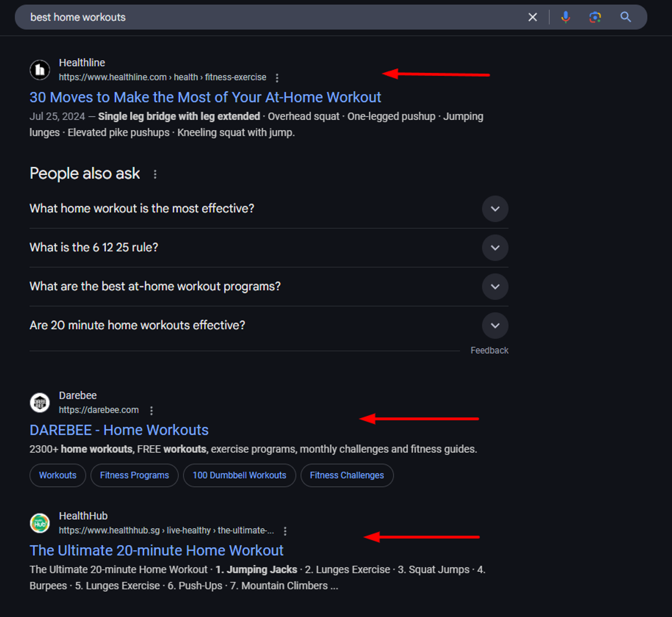672x617 pixels.
Task: Expand 'Are 20 minute home workouts effective?'
Action: tap(269, 325)
